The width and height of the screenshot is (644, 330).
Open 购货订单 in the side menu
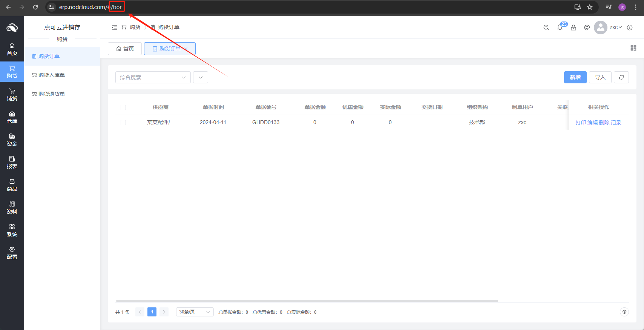pos(62,56)
